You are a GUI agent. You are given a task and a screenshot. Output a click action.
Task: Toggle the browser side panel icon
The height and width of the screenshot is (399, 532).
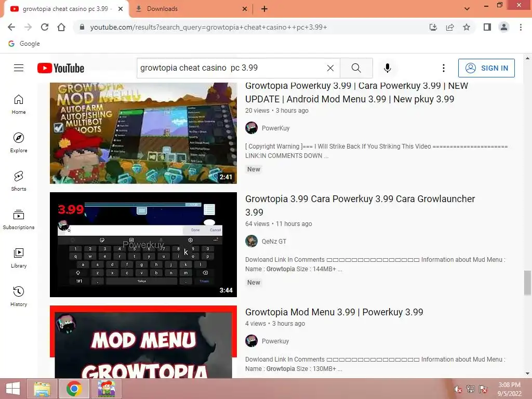click(x=487, y=27)
